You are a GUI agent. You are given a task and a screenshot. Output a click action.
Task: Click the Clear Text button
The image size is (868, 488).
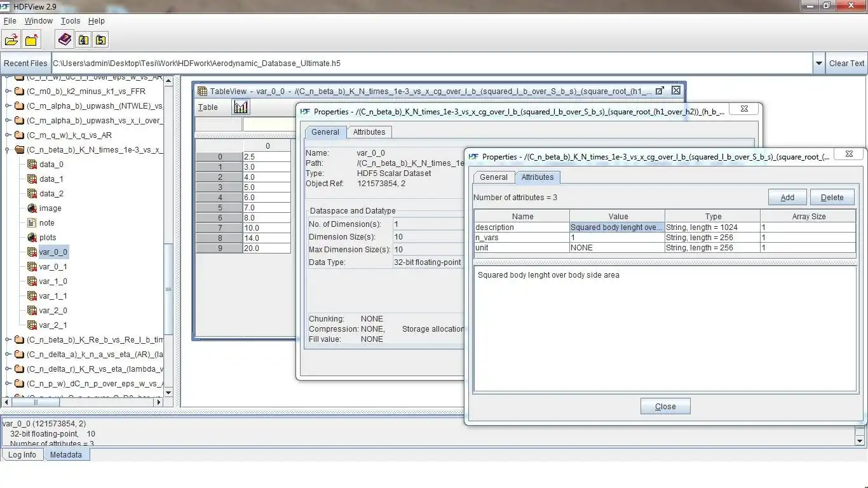846,63
